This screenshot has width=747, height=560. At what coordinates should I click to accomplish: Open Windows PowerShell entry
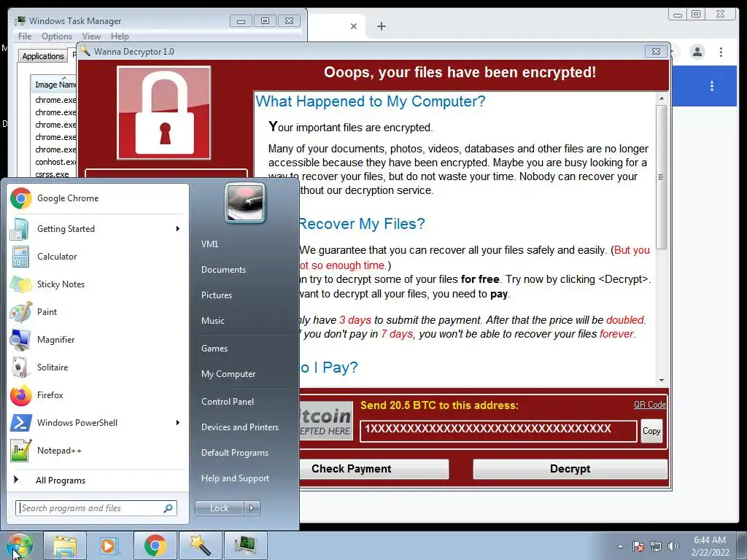click(98, 422)
